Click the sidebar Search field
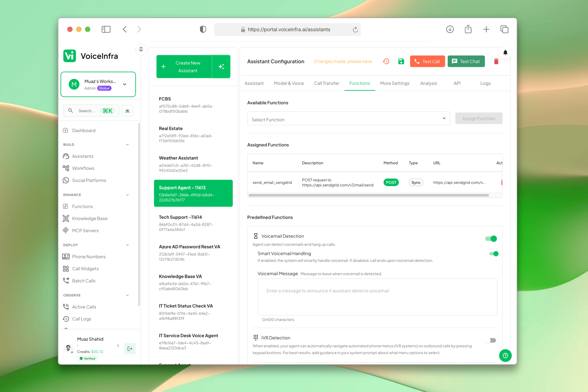 pos(91,111)
